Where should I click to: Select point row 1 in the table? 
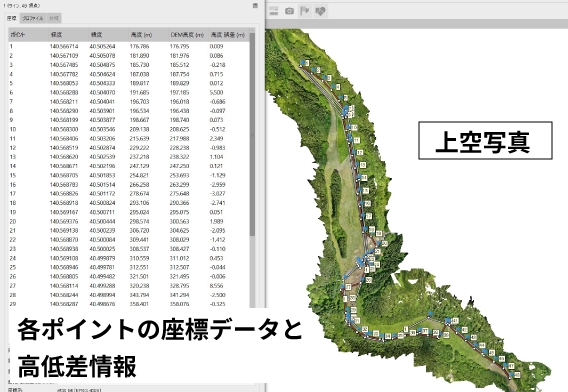(x=129, y=46)
